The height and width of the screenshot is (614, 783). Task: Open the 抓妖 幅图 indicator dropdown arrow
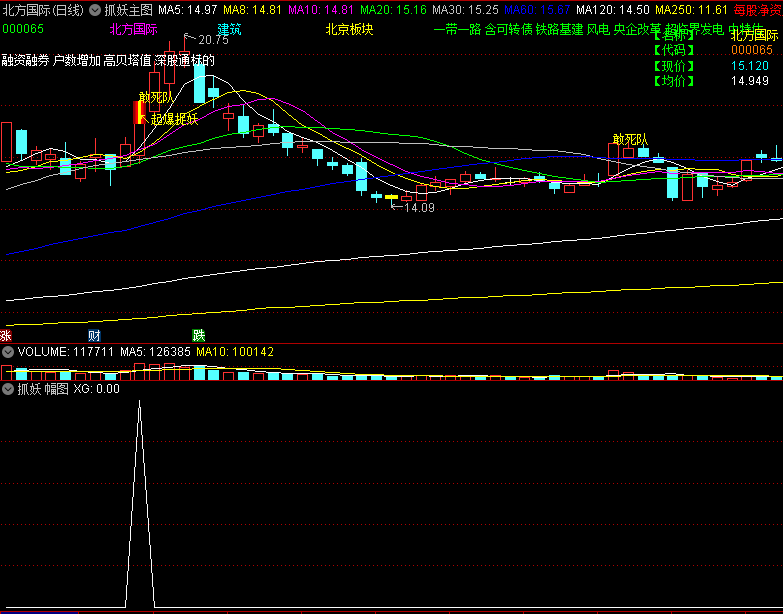[7, 389]
